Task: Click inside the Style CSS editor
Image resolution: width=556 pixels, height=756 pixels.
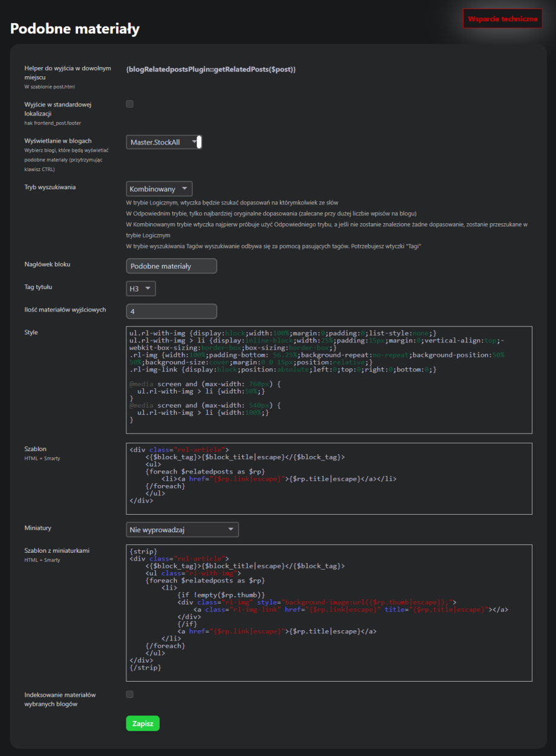Action: point(329,380)
